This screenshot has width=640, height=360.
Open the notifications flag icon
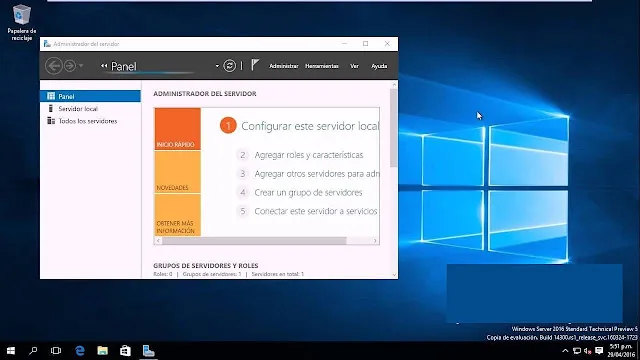pos(255,65)
